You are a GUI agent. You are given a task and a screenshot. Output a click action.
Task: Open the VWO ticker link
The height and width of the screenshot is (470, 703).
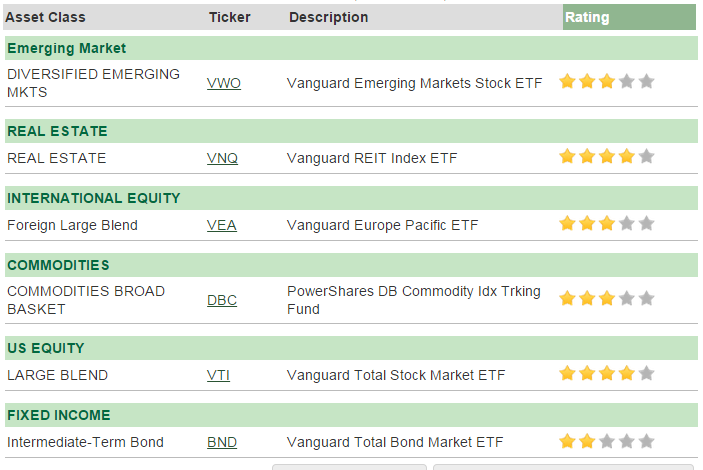[x=224, y=83]
